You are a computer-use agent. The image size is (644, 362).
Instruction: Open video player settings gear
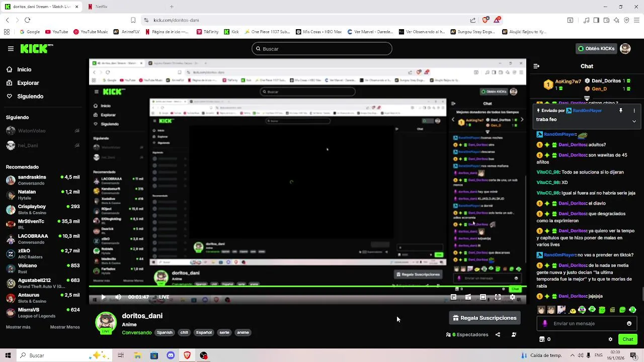pyautogui.click(x=512, y=297)
